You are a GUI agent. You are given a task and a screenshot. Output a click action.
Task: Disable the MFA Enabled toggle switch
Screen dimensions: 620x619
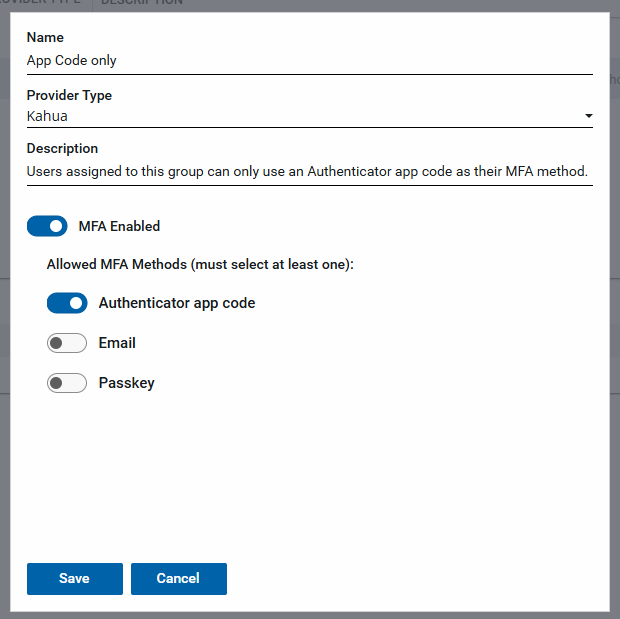(x=47, y=226)
